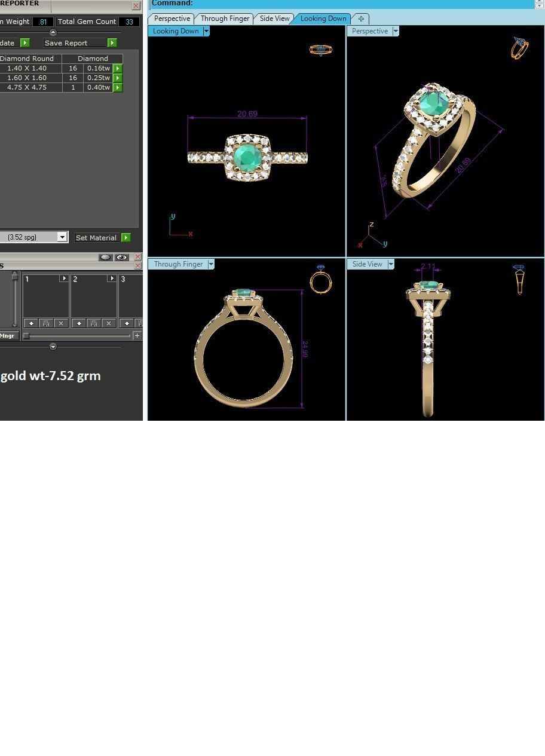This screenshot has height=756, width=545.
Task: Click the Set Material button label
Action: pos(97,238)
